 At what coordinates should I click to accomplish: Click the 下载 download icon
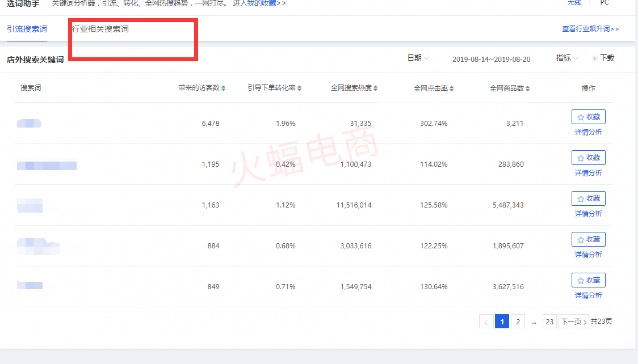click(595, 58)
